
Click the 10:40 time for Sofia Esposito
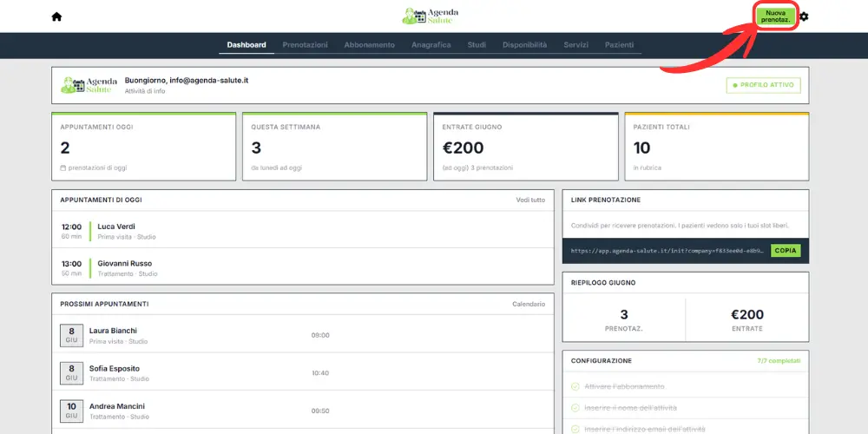(x=320, y=373)
